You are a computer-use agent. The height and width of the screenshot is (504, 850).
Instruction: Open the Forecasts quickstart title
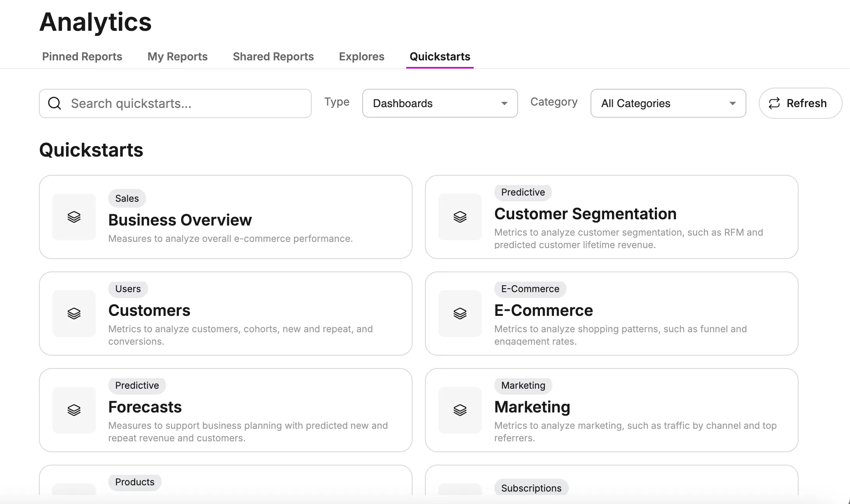[145, 407]
